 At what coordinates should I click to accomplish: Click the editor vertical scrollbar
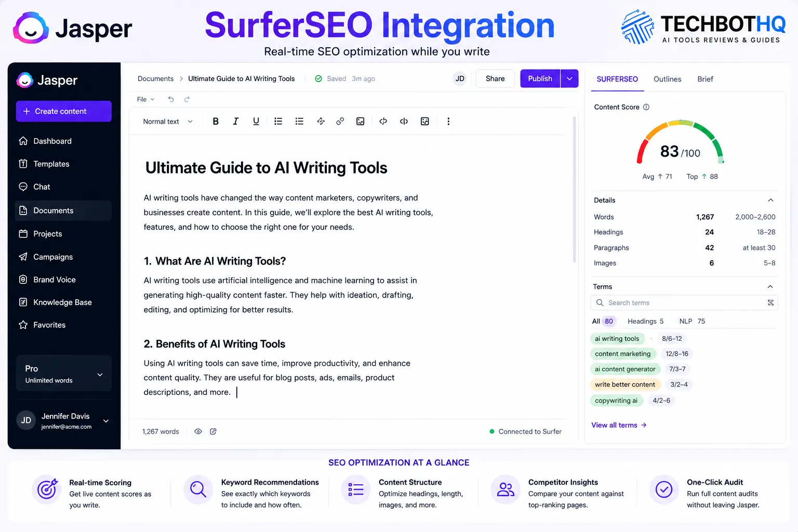(x=574, y=190)
